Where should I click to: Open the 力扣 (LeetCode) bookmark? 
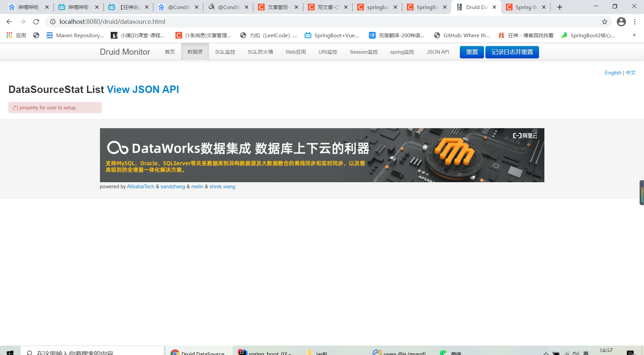269,35
